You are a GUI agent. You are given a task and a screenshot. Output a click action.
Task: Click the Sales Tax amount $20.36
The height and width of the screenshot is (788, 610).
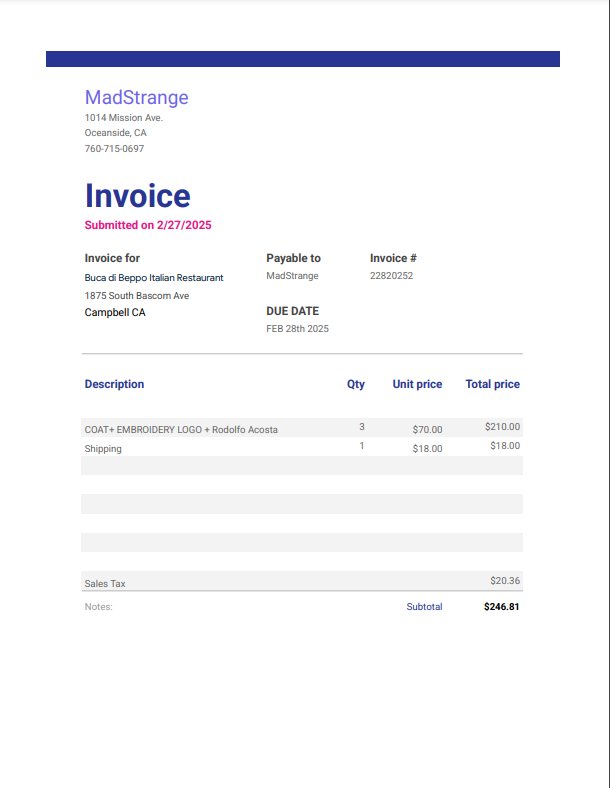point(505,580)
